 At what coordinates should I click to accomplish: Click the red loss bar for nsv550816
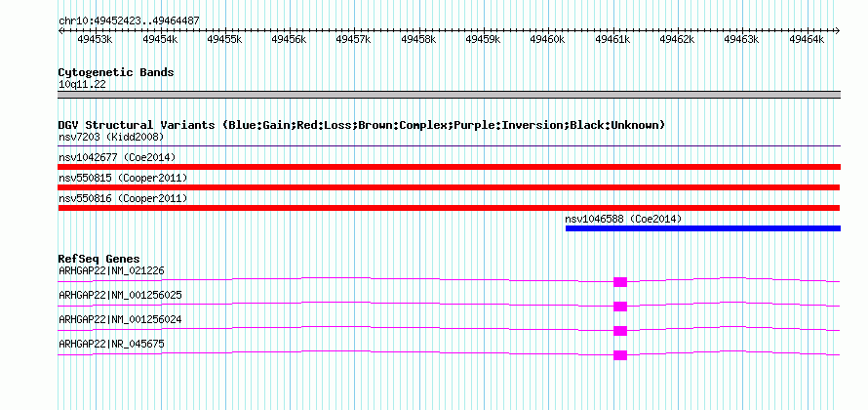pyautogui.click(x=449, y=208)
